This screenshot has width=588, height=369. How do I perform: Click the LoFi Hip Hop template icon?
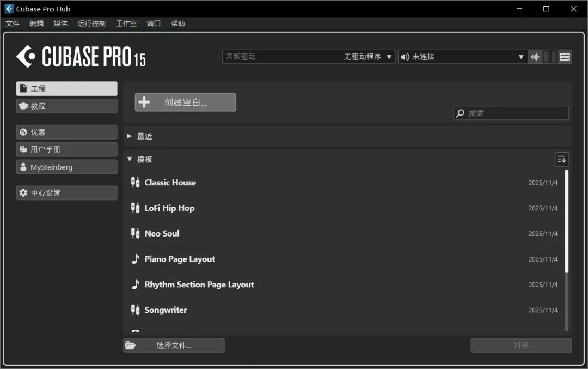[136, 208]
